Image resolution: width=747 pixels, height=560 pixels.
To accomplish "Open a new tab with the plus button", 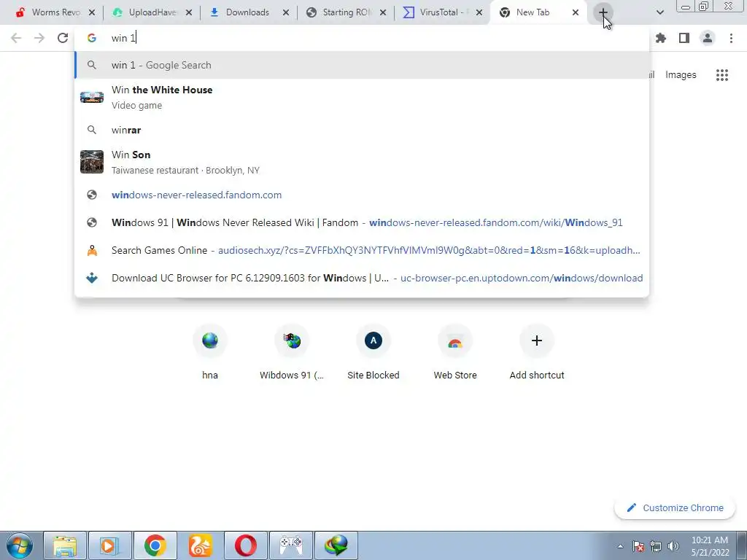I will click(x=603, y=12).
